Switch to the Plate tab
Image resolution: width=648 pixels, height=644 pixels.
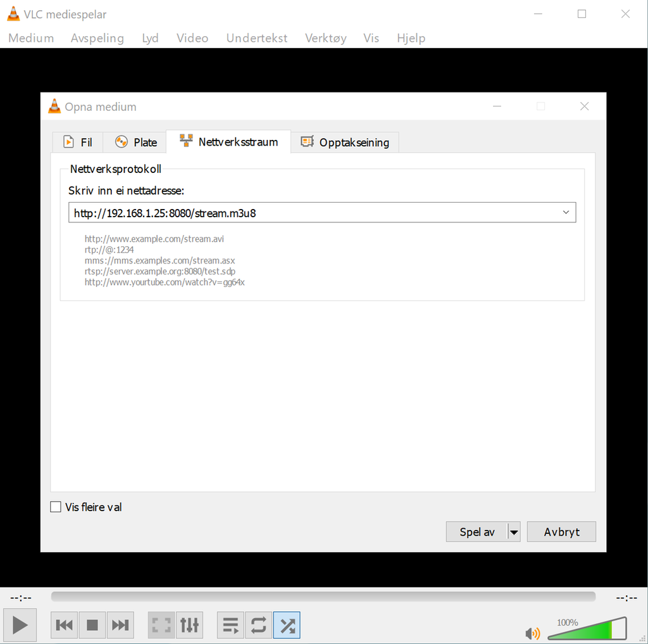coord(136,142)
